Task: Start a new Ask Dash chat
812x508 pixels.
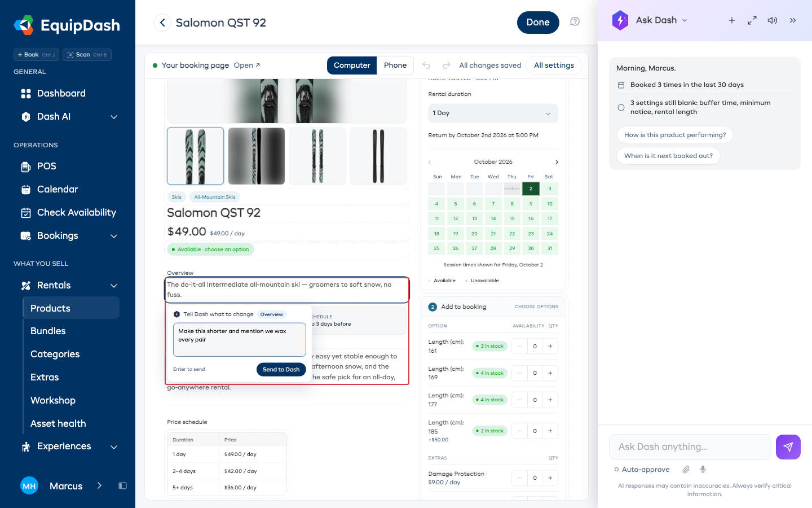Action: (x=732, y=20)
